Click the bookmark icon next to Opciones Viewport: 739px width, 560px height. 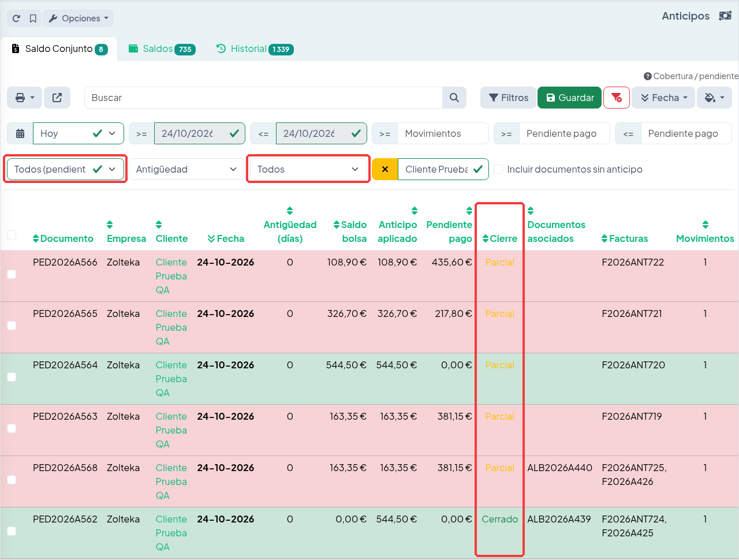tap(33, 18)
